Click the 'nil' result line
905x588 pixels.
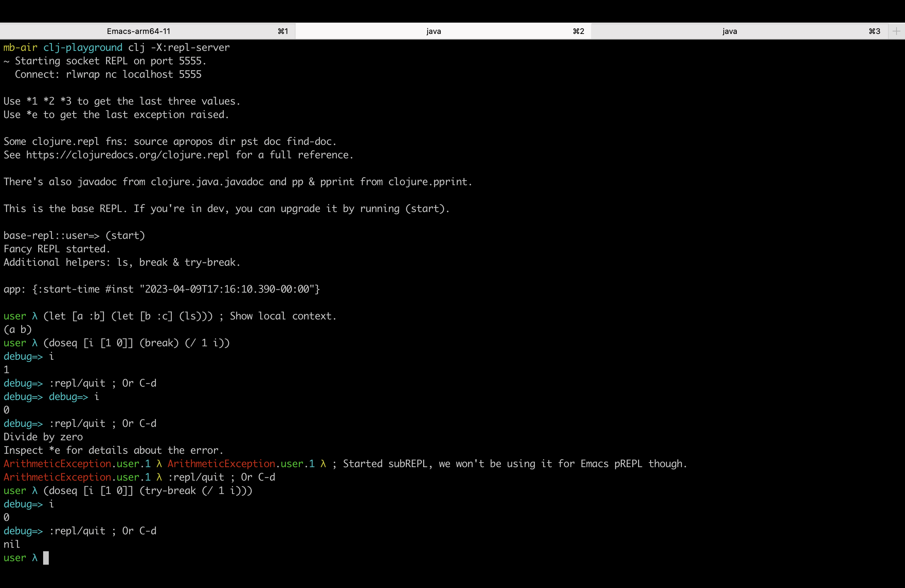(x=12, y=544)
